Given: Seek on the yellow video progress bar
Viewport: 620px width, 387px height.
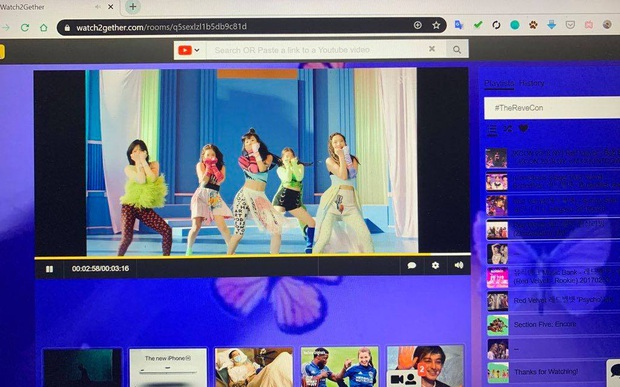Looking at the screenshot, I should [x=253, y=257].
